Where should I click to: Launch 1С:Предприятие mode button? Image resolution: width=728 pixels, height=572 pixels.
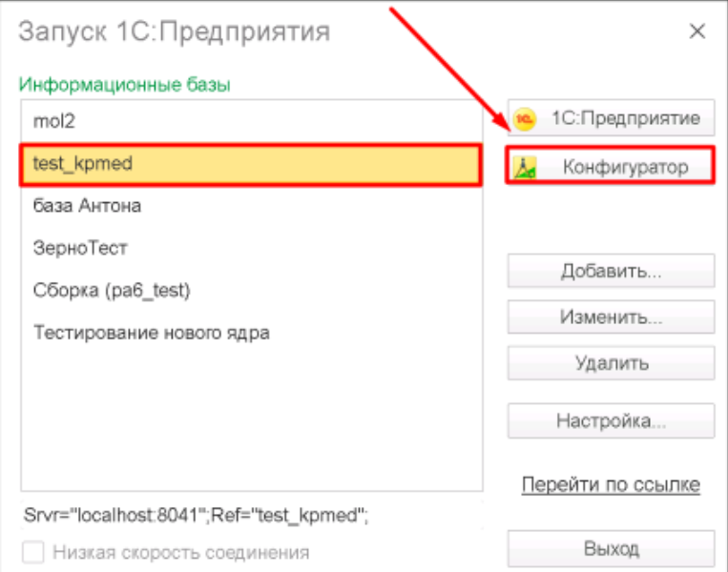pyautogui.click(x=611, y=118)
